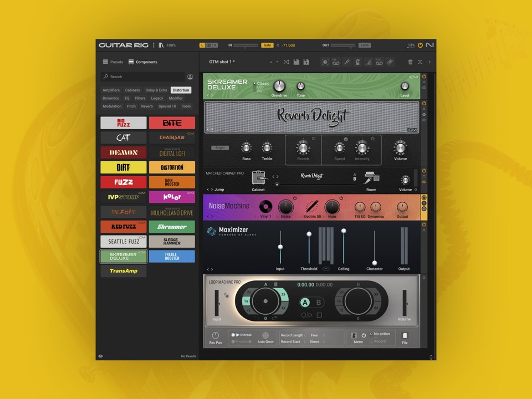Shuffle presets with the random icon
This screenshot has width=532, height=399.
287,62
